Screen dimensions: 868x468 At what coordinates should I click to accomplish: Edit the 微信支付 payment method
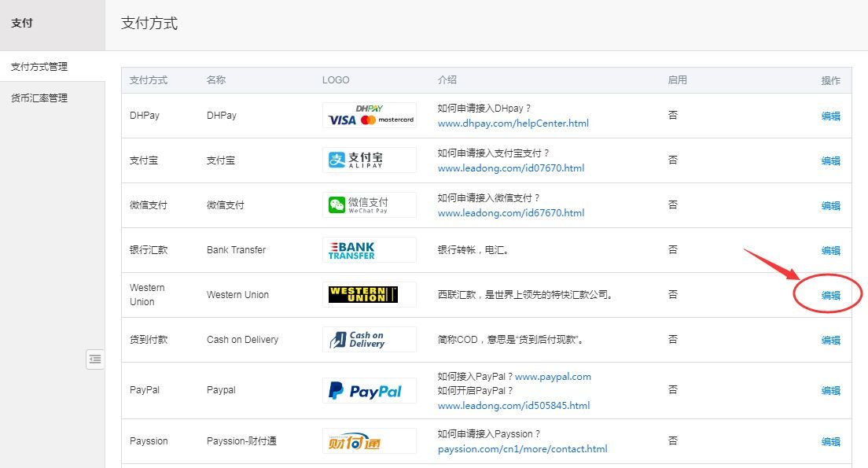pos(830,206)
